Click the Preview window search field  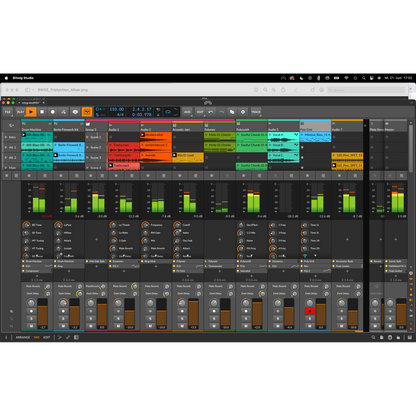click(366, 90)
